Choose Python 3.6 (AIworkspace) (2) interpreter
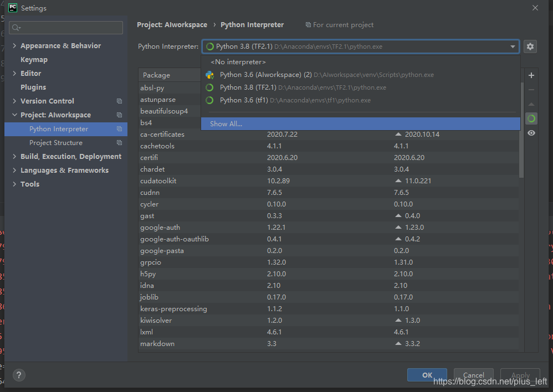 pos(360,75)
